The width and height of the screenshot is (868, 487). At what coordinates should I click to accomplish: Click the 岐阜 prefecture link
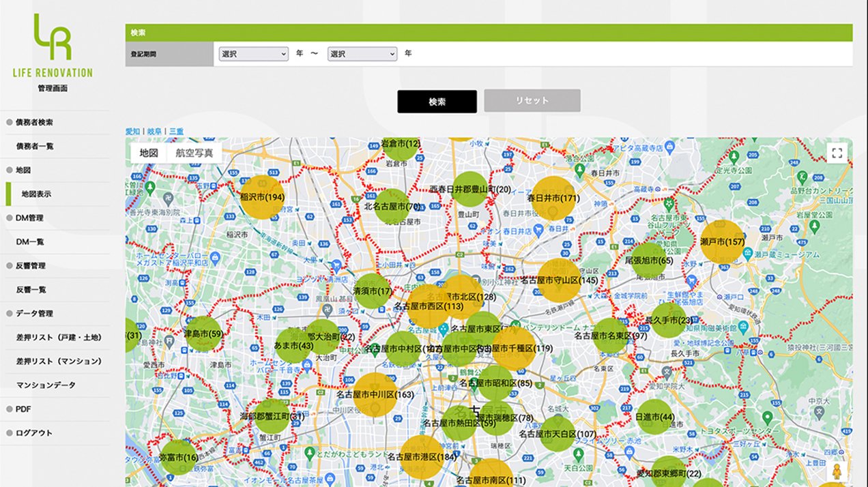pyautogui.click(x=154, y=131)
